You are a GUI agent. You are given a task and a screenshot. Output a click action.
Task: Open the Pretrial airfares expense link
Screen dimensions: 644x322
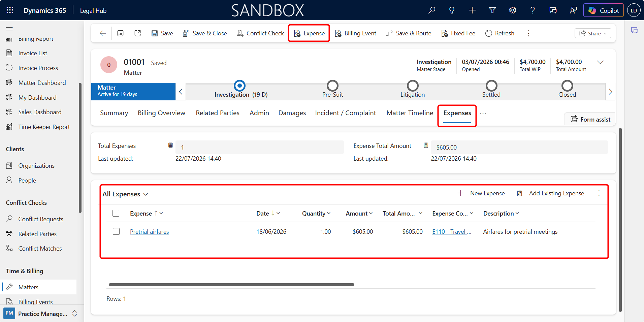[x=150, y=232]
